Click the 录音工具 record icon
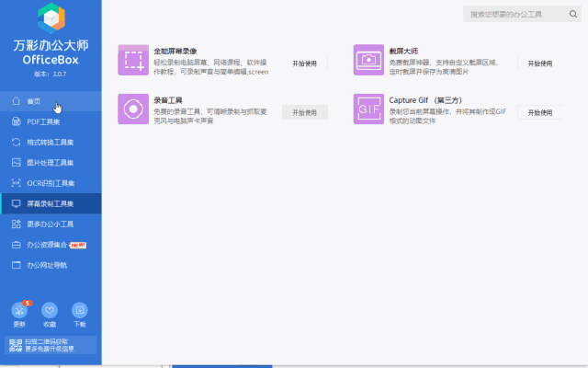588x368 pixels. click(x=133, y=109)
